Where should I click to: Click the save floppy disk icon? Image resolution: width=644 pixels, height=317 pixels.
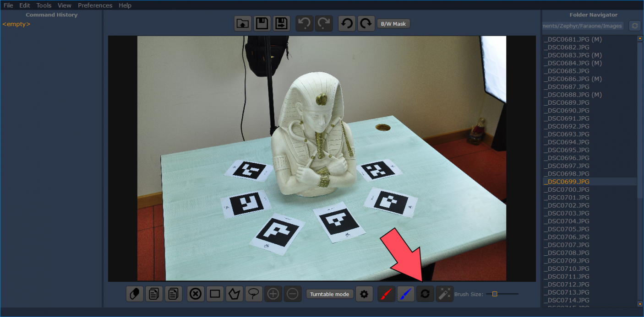pyautogui.click(x=262, y=24)
